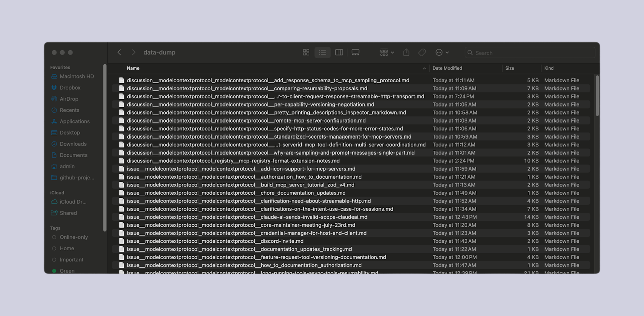Image resolution: width=644 pixels, height=316 pixels.
Task: Go forward with the right chevron
Action: pos(134,52)
